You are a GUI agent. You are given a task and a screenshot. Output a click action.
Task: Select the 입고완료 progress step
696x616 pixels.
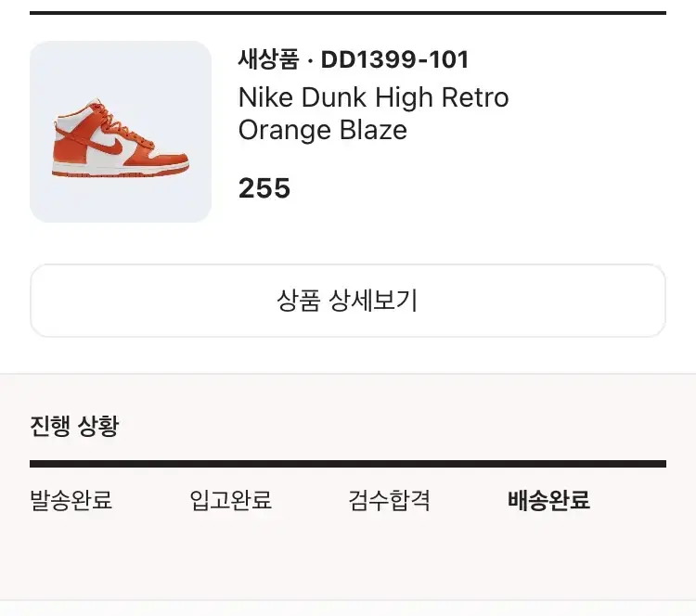[x=230, y=500]
